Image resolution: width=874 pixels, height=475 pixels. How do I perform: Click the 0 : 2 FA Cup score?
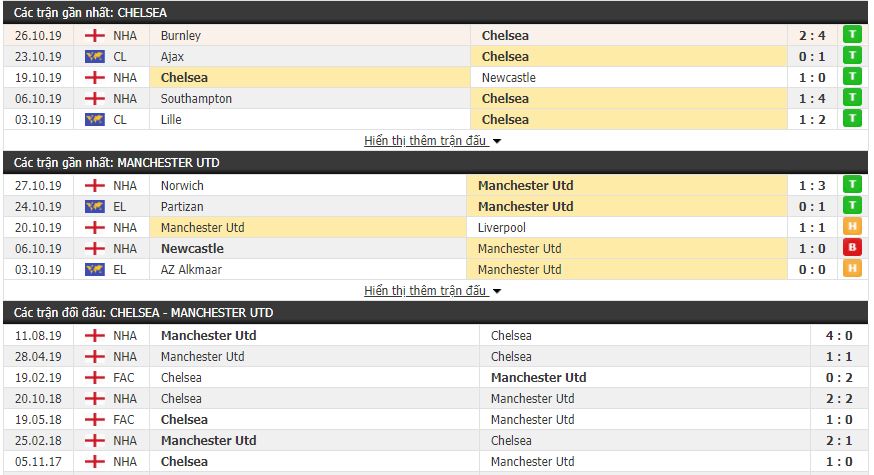pos(839,377)
